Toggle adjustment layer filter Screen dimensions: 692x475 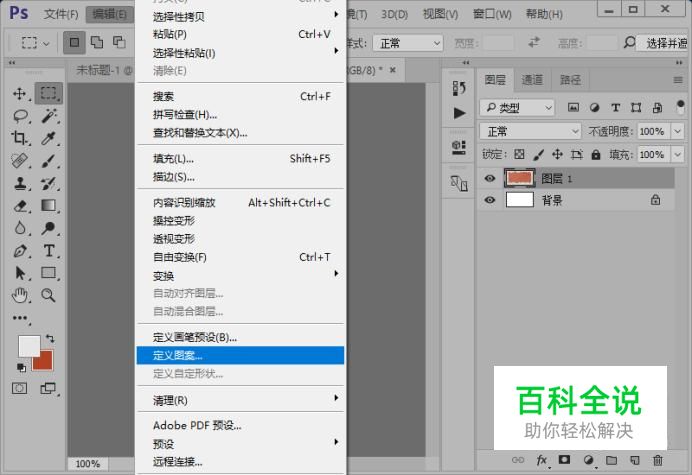coord(594,107)
